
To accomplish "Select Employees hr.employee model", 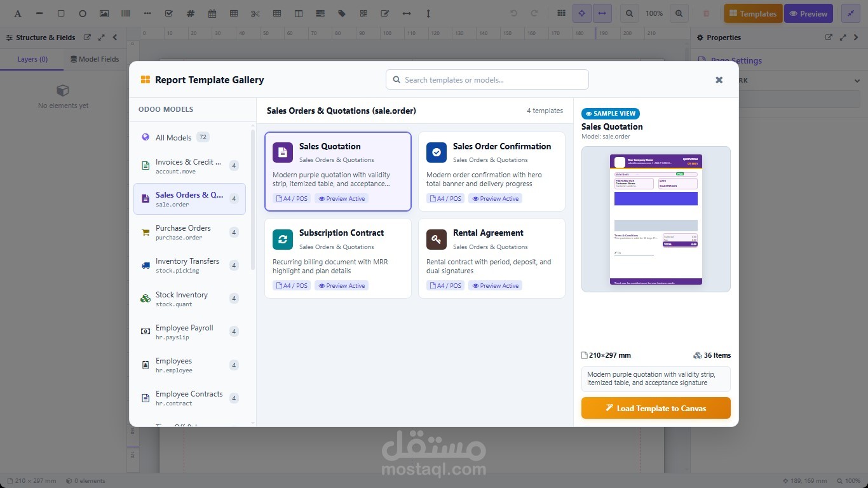I will tap(189, 365).
